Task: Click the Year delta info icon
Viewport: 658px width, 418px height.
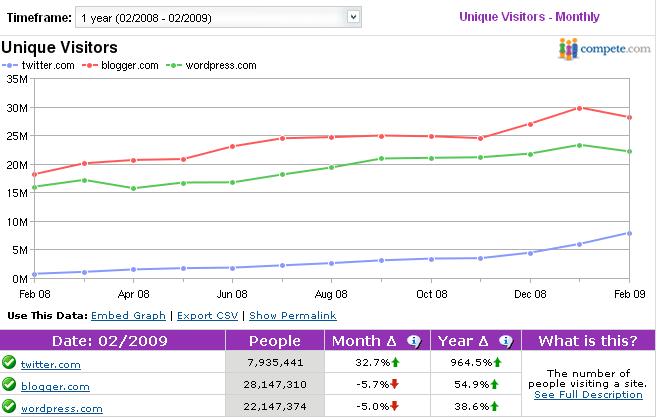Action: (x=506, y=341)
